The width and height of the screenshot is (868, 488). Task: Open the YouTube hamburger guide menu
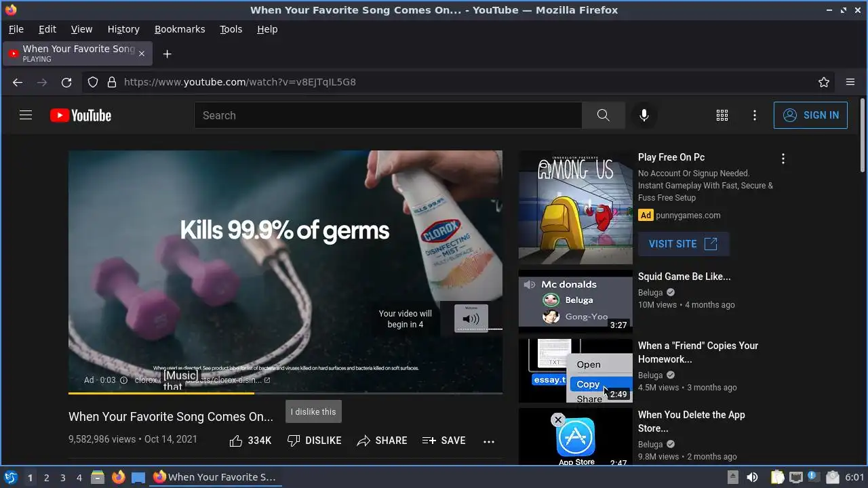26,115
